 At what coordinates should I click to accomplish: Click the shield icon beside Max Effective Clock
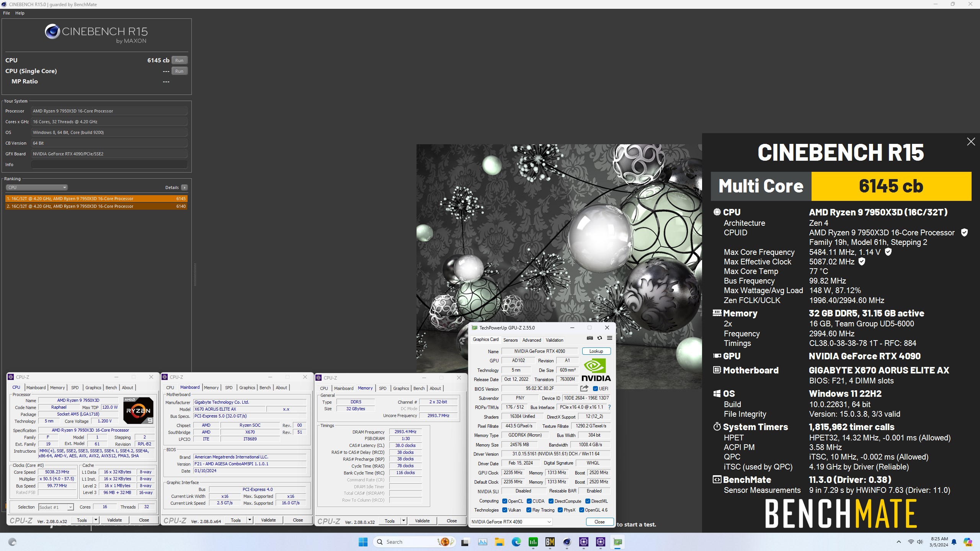click(862, 261)
